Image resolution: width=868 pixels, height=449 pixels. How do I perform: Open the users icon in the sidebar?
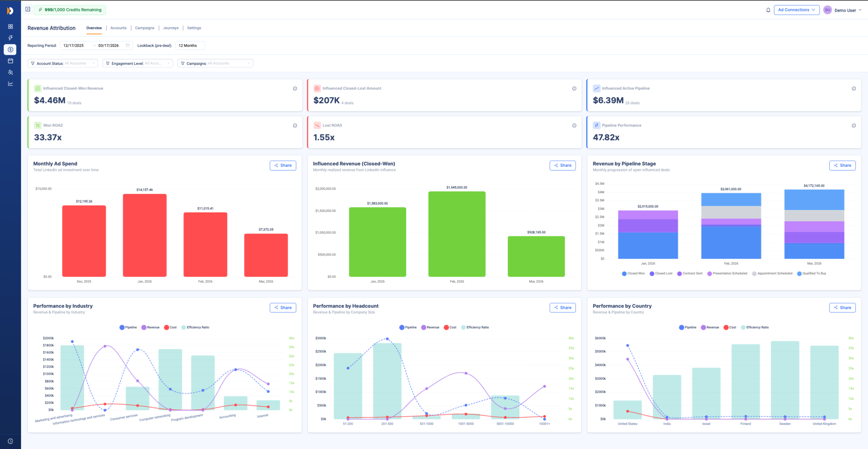coord(11,72)
